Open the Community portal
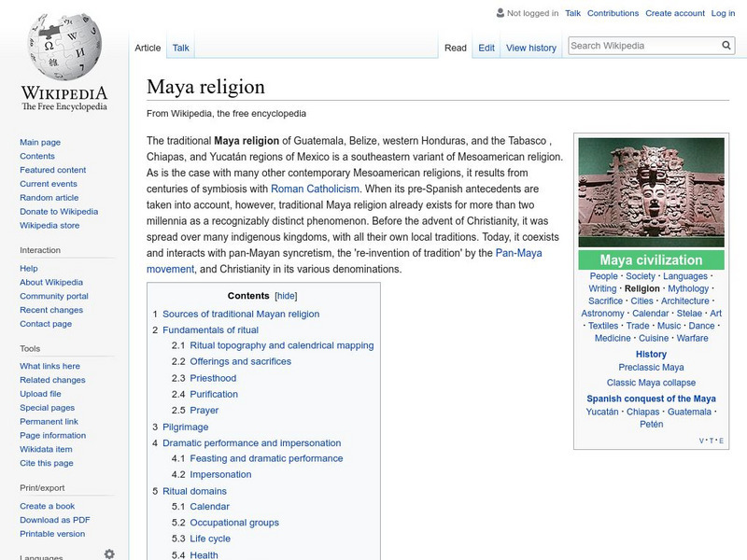The image size is (747, 560). 54,296
